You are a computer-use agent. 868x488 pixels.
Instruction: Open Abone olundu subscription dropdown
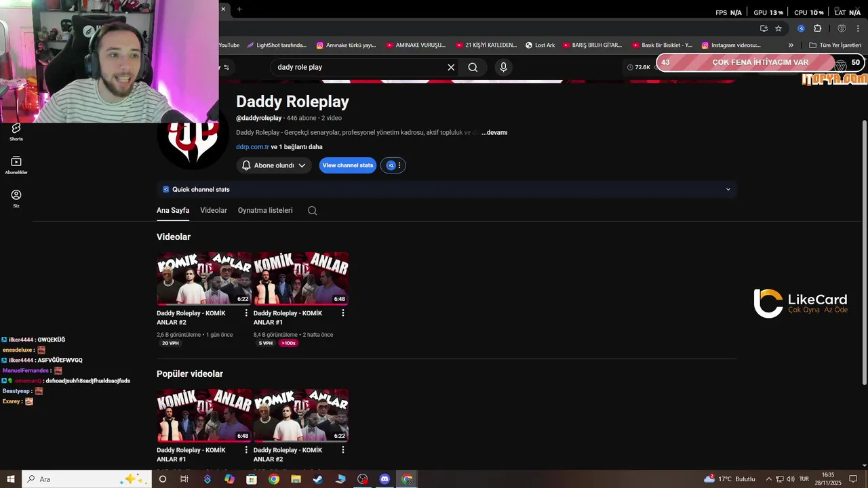pos(274,165)
